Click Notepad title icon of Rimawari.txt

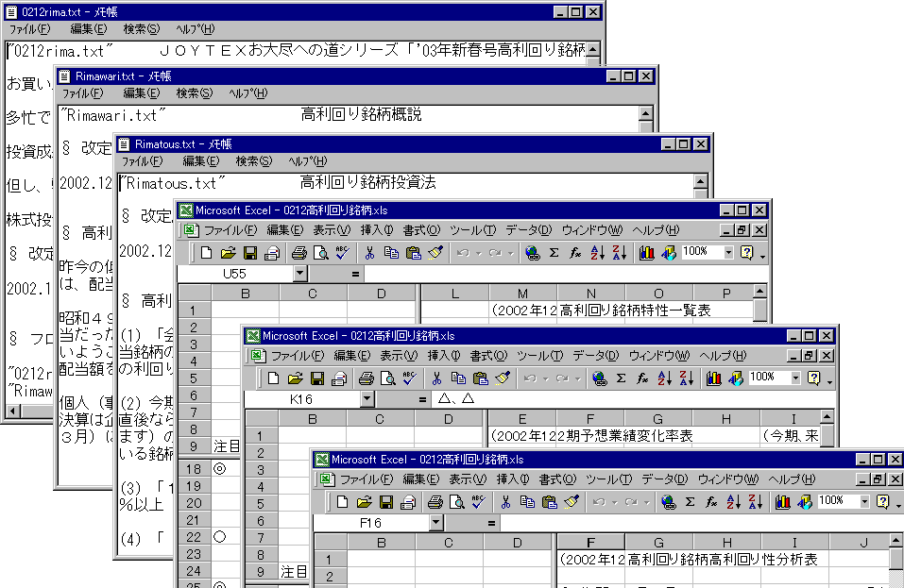point(64,76)
